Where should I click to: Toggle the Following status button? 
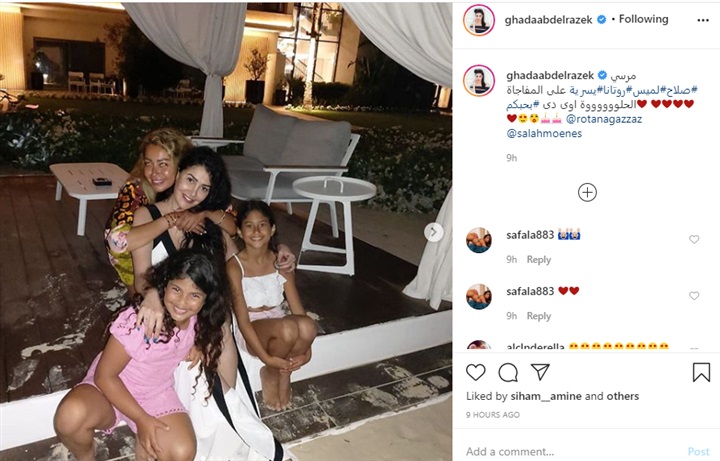point(643,19)
